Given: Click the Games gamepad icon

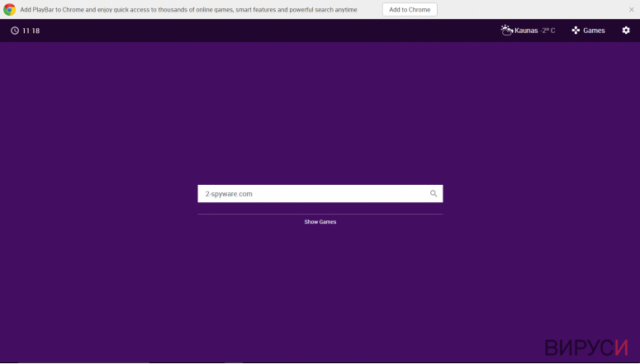Looking at the screenshot, I should click(576, 30).
